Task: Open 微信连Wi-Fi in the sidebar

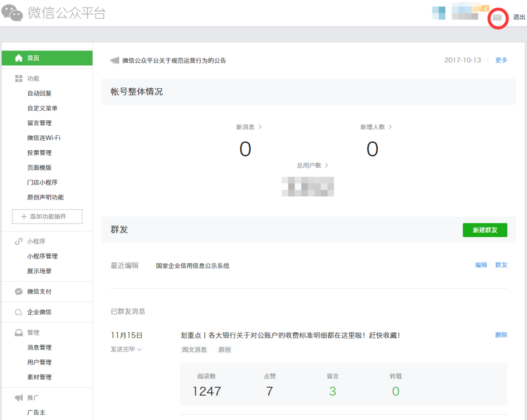Action: tap(44, 138)
